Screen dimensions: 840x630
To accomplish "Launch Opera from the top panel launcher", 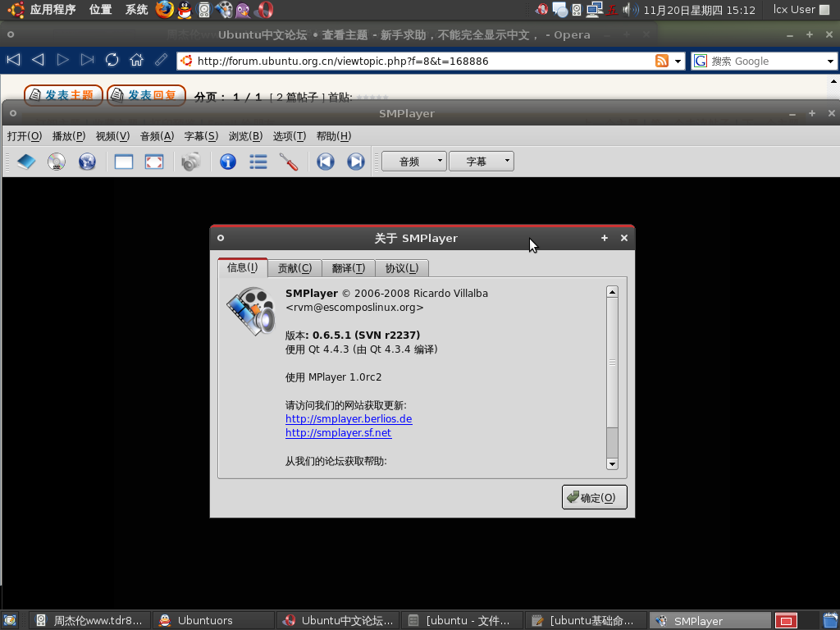I will (264, 10).
